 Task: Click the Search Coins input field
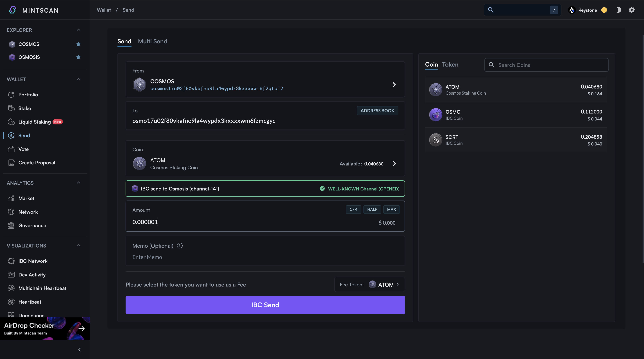tap(550, 65)
